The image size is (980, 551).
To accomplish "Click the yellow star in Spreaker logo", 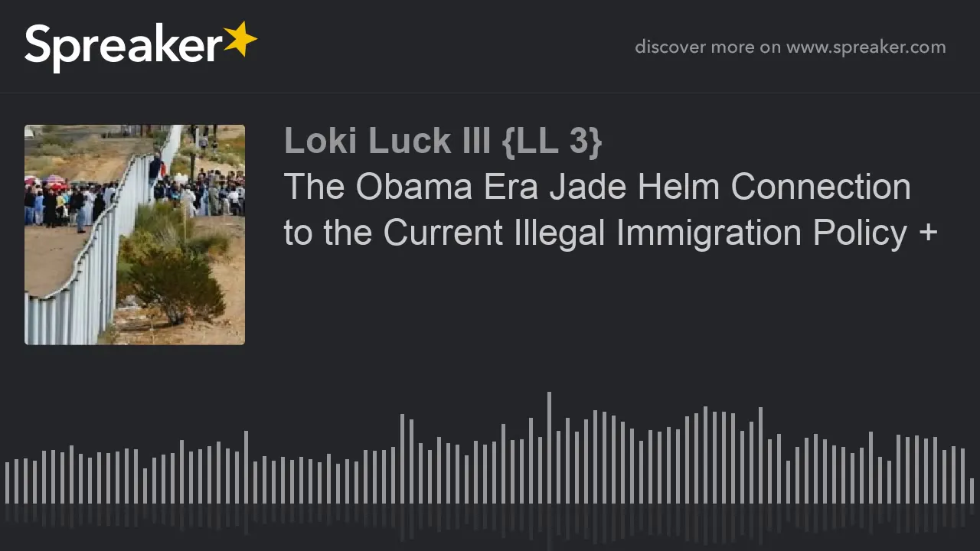I will (240, 39).
